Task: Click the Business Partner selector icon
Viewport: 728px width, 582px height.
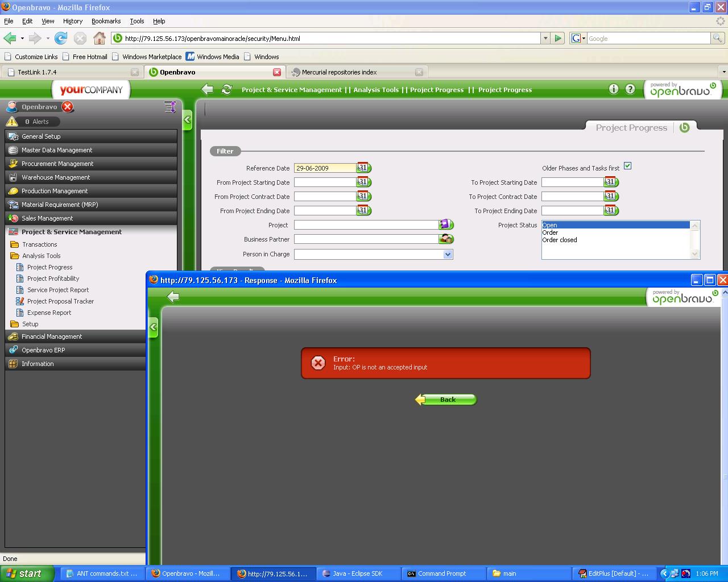Action: pos(445,239)
